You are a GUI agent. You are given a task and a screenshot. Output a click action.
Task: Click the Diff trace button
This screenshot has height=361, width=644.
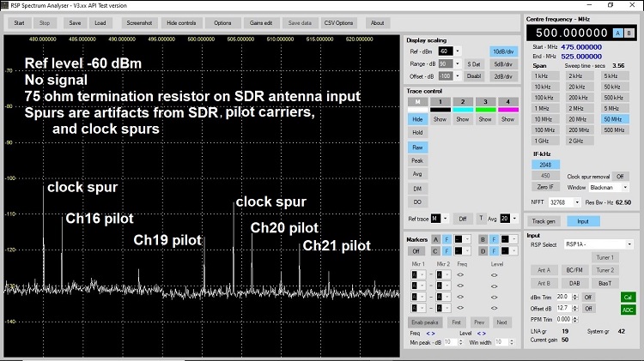point(463,218)
